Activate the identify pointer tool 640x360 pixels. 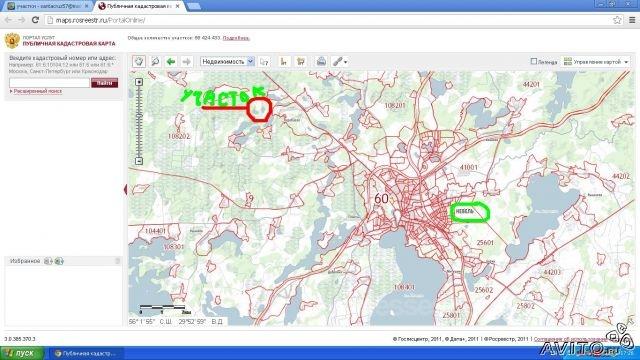coord(264,62)
